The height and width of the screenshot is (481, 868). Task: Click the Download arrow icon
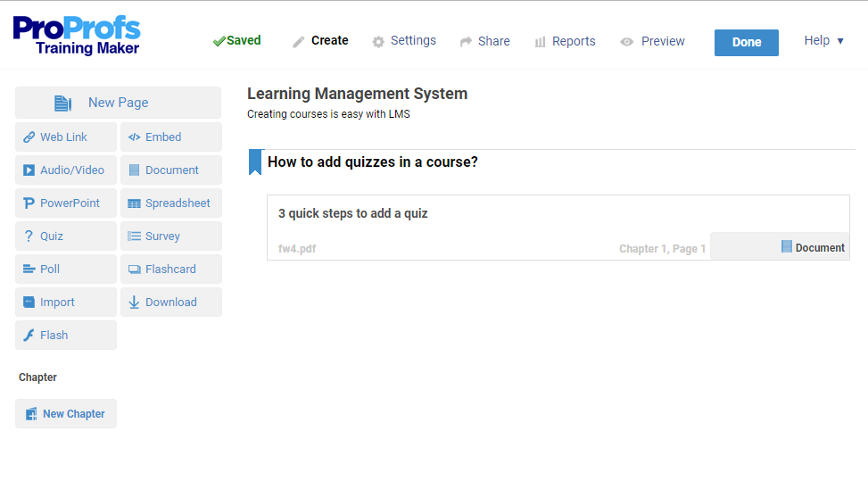coord(135,303)
